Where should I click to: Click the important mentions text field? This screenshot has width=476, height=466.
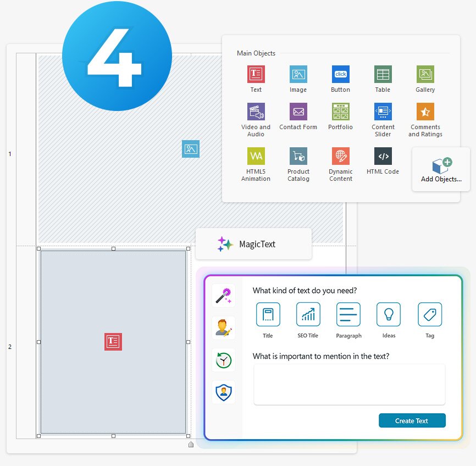pyautogui.click(x=349, y=385)
